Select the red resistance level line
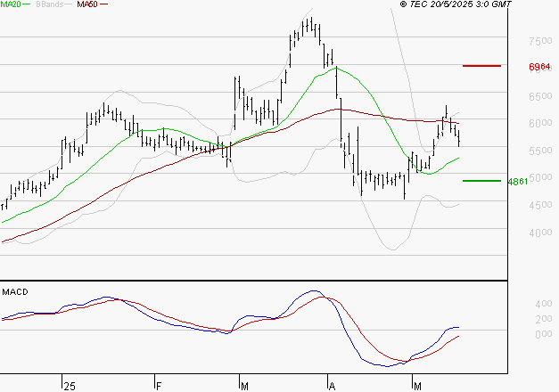Viewport: 559px width, 392px height. click(481, 66)
